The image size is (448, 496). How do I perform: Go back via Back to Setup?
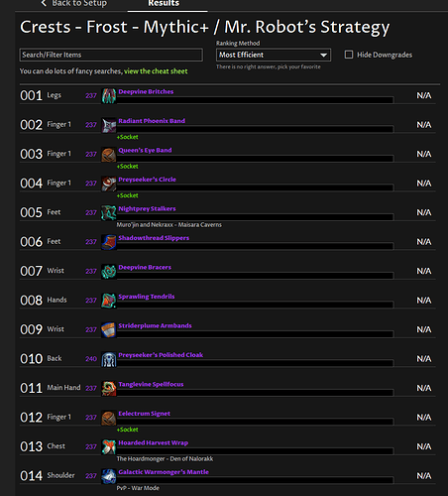(x=74, y=3)
